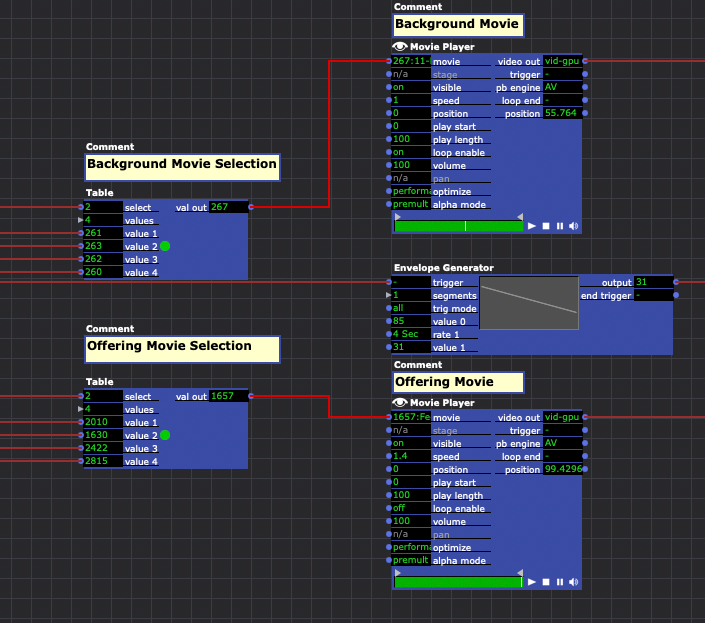This screenshot has width=705, height=623.
Task: Expand the values triangle in Offering Table
Action: (81, 409)
